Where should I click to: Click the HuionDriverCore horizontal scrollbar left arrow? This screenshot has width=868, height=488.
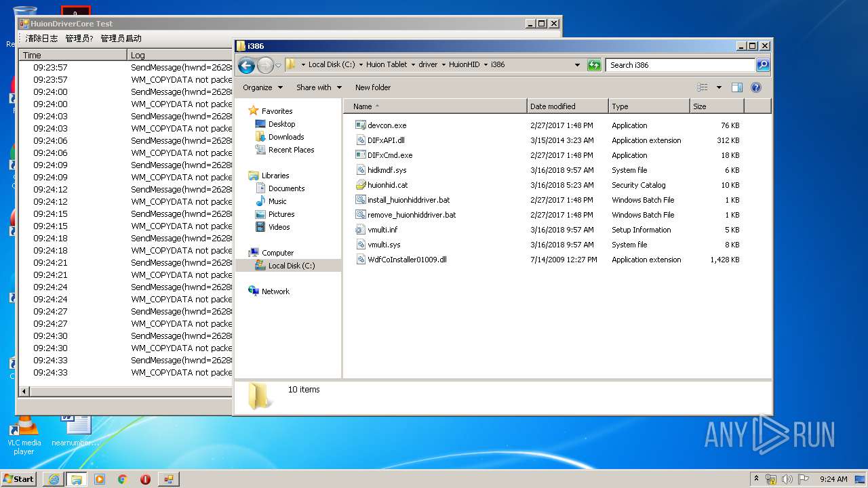pyautogui.click(x=24, y=391)
